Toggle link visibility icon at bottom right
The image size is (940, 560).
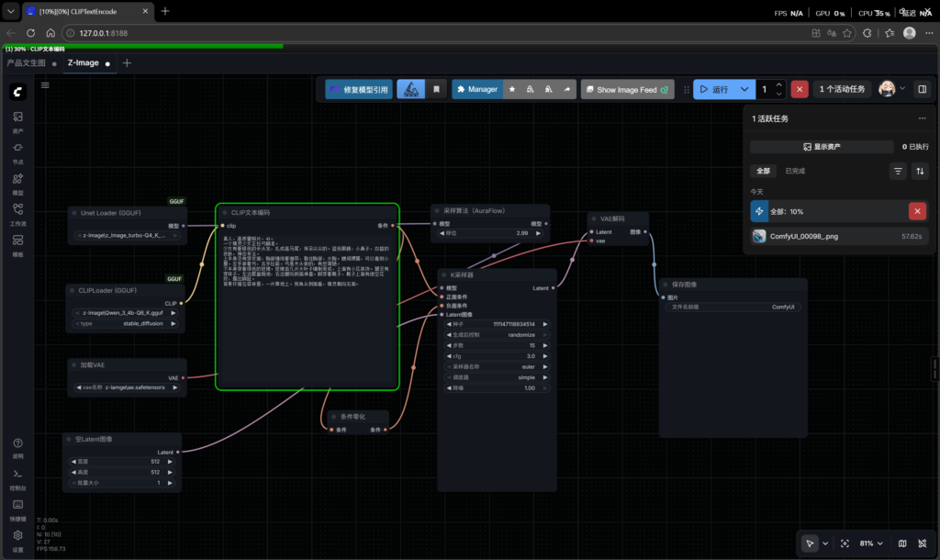click(922, 543)
